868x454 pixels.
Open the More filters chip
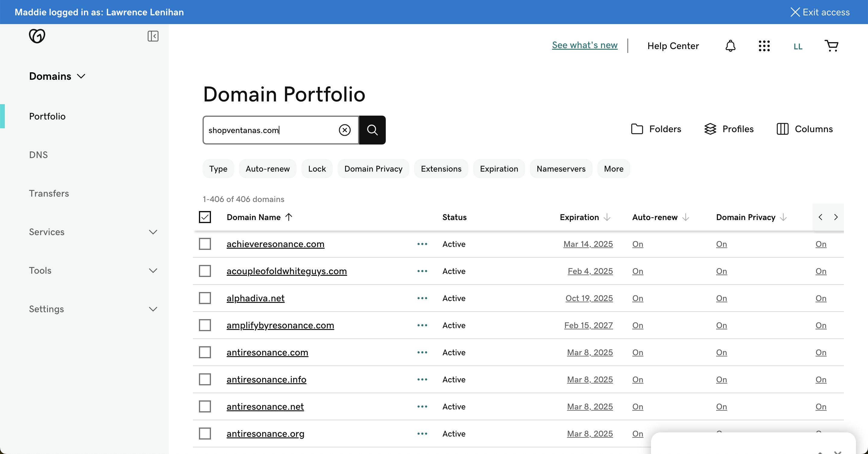coord(614,169)
